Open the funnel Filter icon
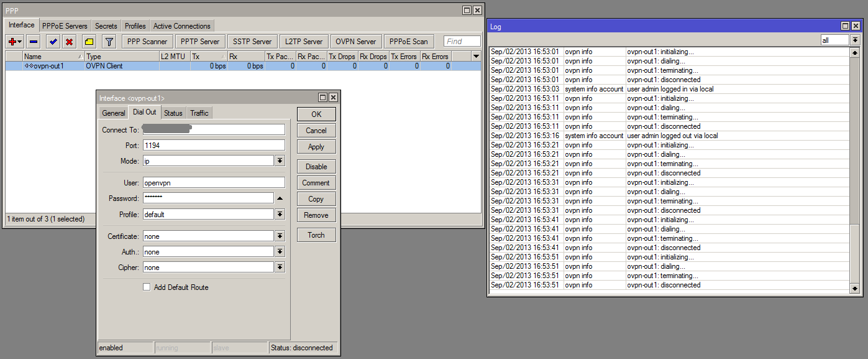Screen dimensions: 868x359 pyautogui.click(x=109, y=42)
